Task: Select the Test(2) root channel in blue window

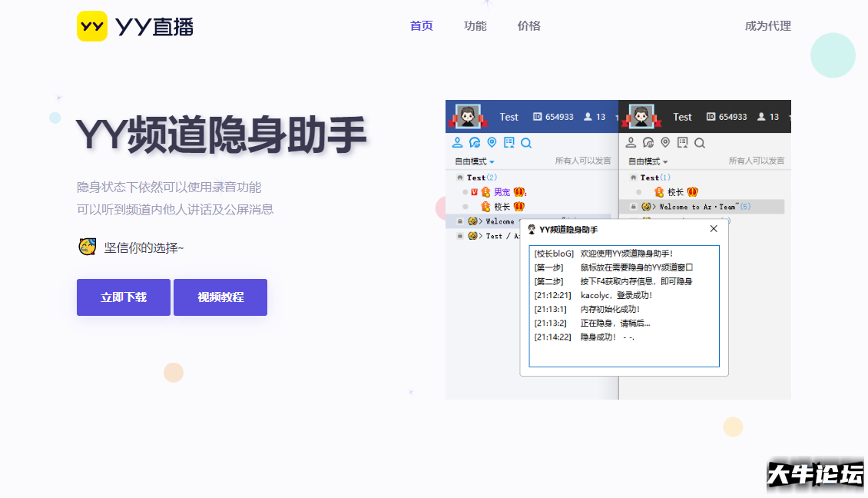Action: [x=482, y=178]
